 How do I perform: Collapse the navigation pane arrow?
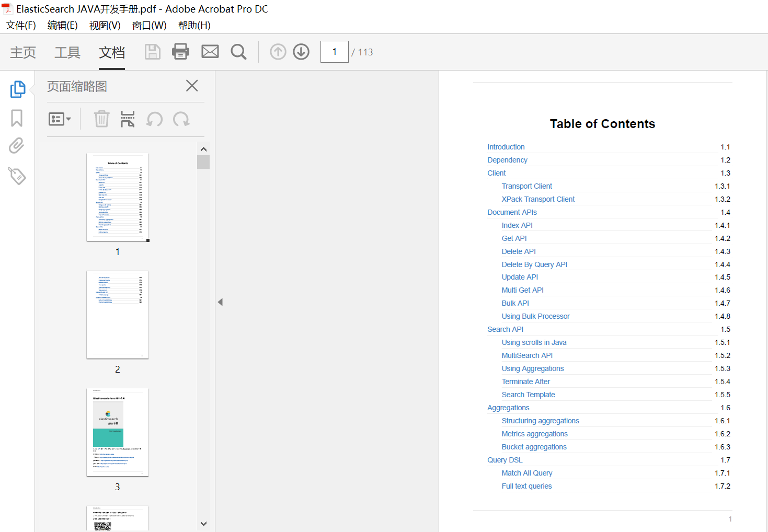220,302
